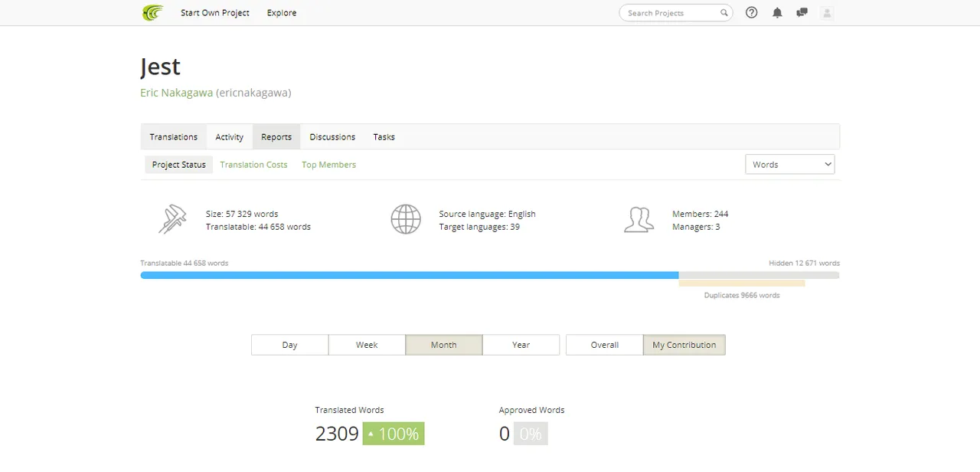
Task: Click the 'Translated Words' label
Action: (x=349, y=410)
